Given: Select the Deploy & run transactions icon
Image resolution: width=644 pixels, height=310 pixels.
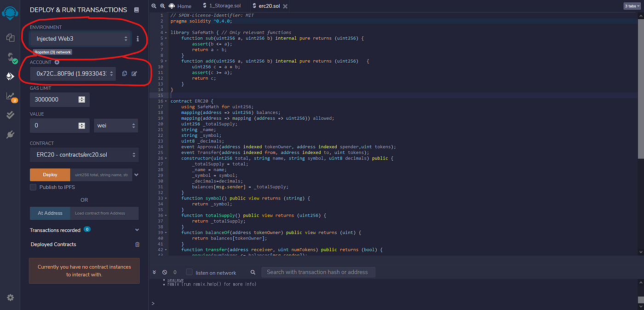Looking at the screenshot, I should (10, 76).
